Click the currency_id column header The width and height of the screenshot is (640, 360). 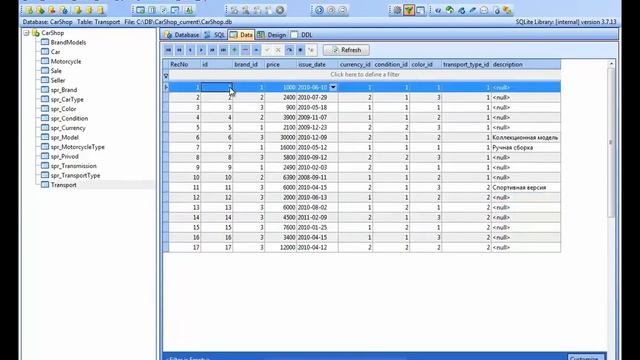(356, 64)
